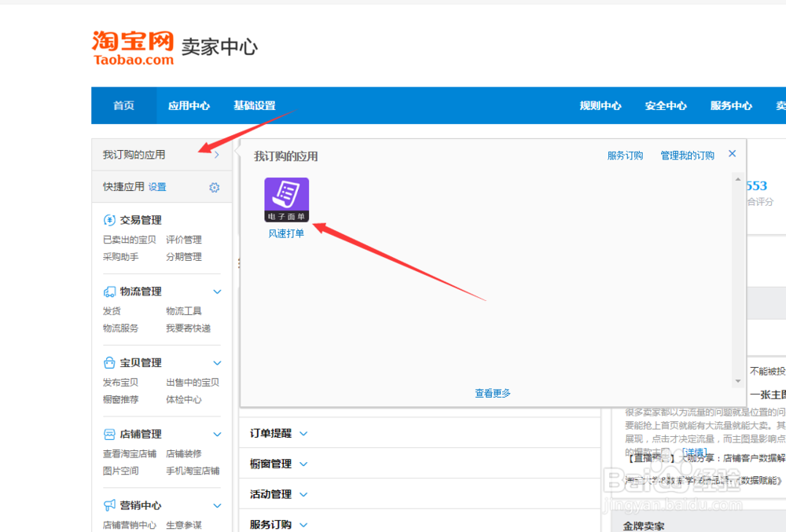The width and height of the screenshot is (786, 532).
Task: Close the 我订购的应用 popup
Action: [733, 154]
